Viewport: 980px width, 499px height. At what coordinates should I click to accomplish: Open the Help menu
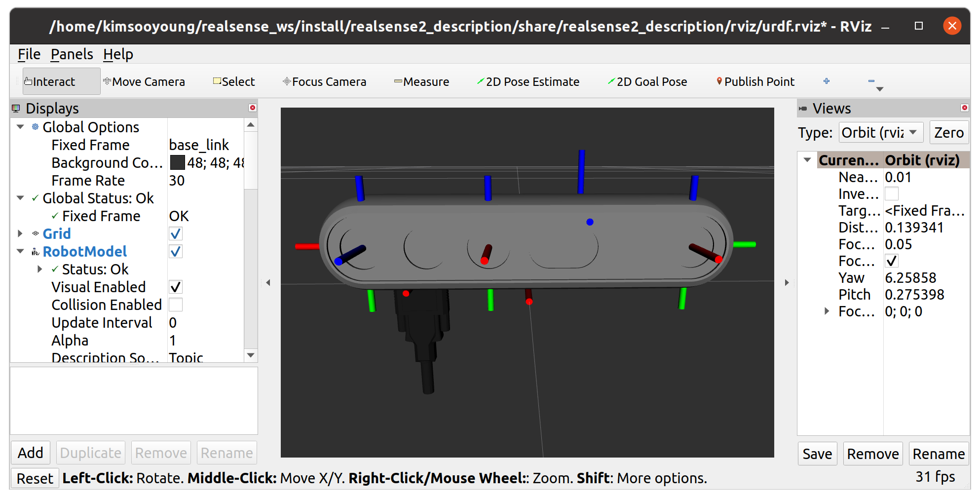tap(118, 54)
